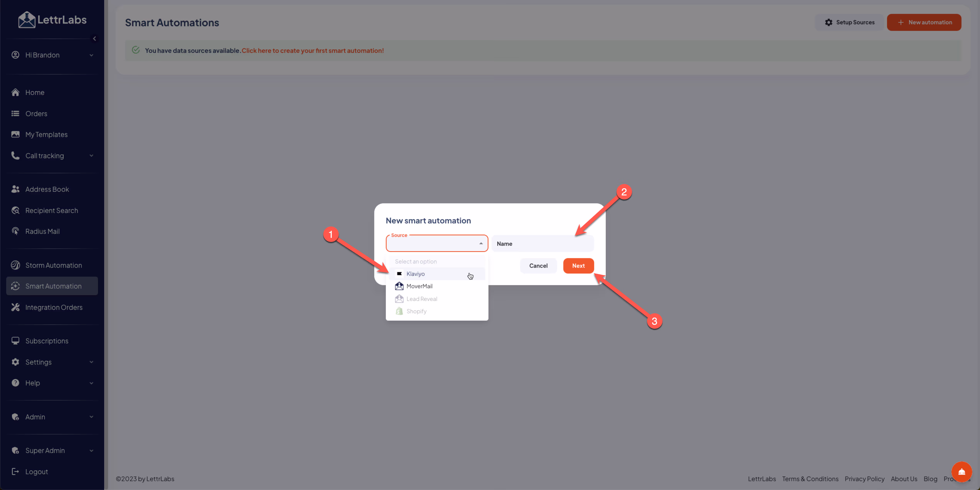Click the Home house icon
Image resolution: width=980 pixels, height=490 pixels.
tap(15, 92)
